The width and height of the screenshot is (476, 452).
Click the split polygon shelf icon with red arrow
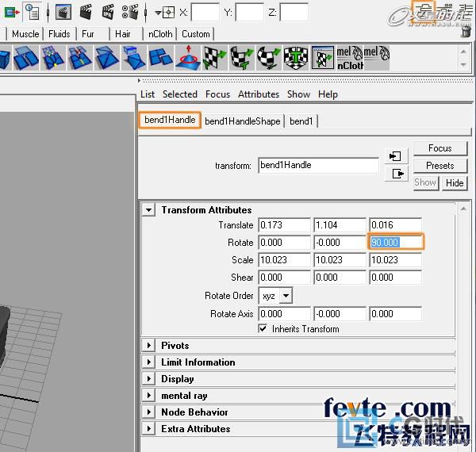79,58
